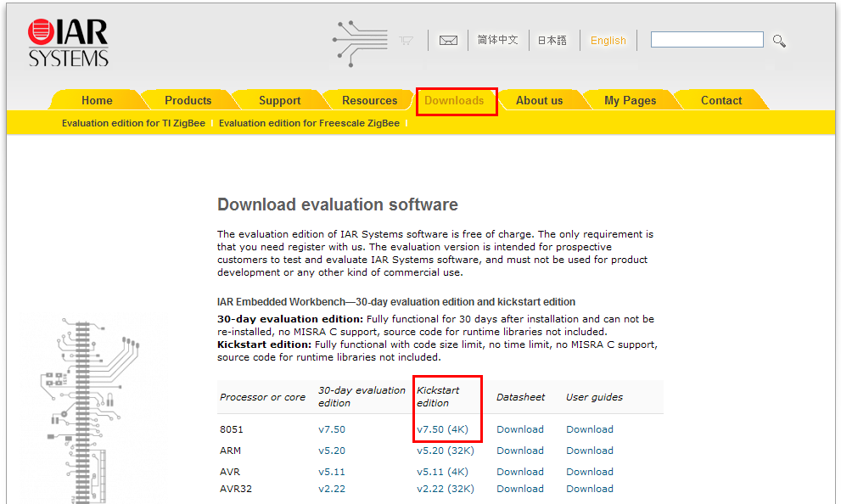Select the English language link

pos(608,41)
